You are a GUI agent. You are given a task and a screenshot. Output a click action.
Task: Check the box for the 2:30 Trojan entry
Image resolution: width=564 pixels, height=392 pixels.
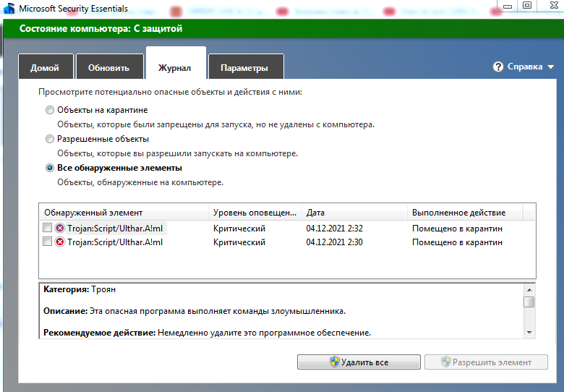point(47,242)
